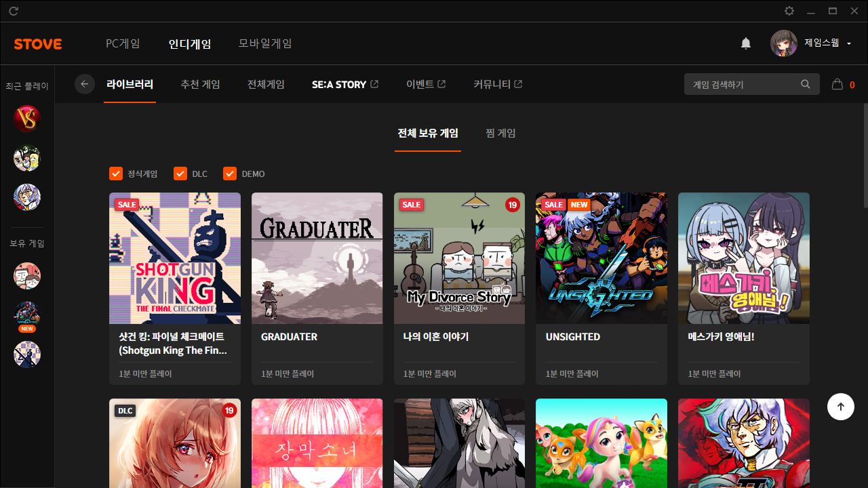
Task: Uncheck the 정식게임 checkbox
Action: [x=116, y=174]
